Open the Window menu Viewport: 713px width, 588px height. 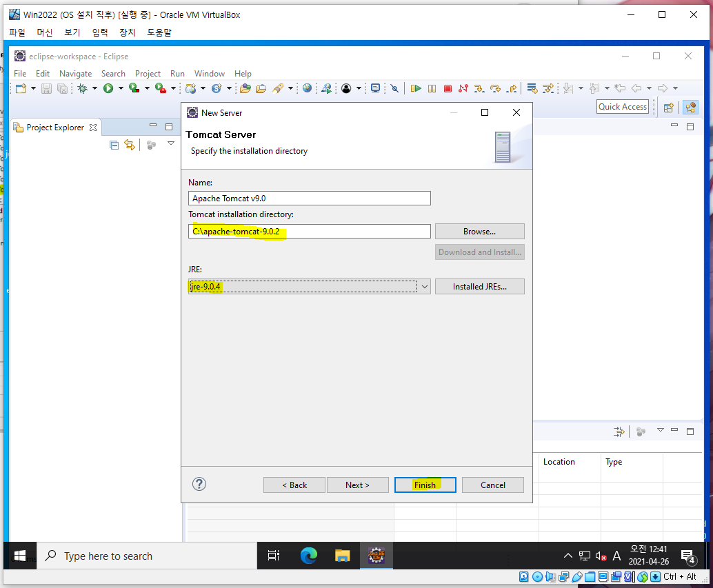point(210,74)
